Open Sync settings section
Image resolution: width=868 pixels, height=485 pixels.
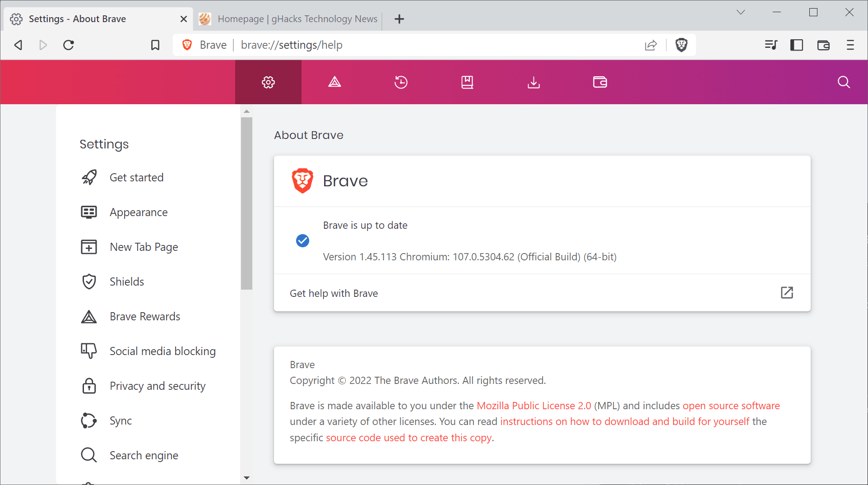[121, 420]
